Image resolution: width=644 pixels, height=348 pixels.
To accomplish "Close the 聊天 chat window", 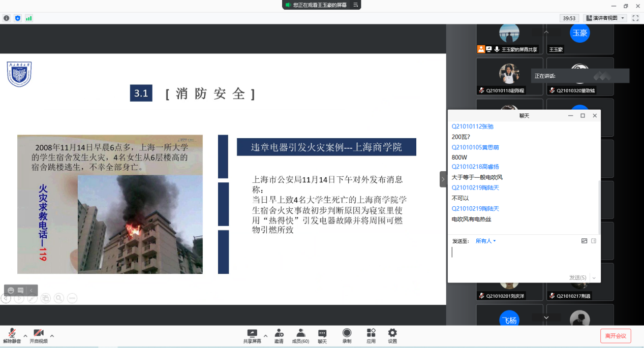I will [x=595, y=116].
